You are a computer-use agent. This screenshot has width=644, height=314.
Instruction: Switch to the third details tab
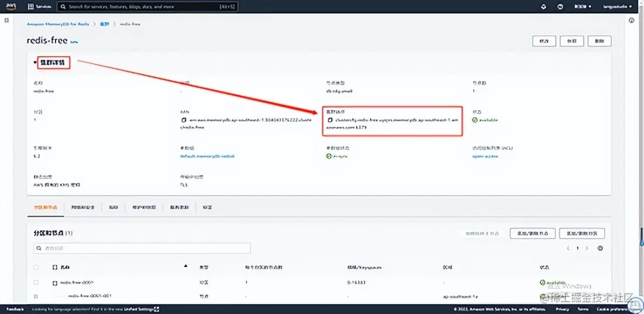[x=114, y=207]
